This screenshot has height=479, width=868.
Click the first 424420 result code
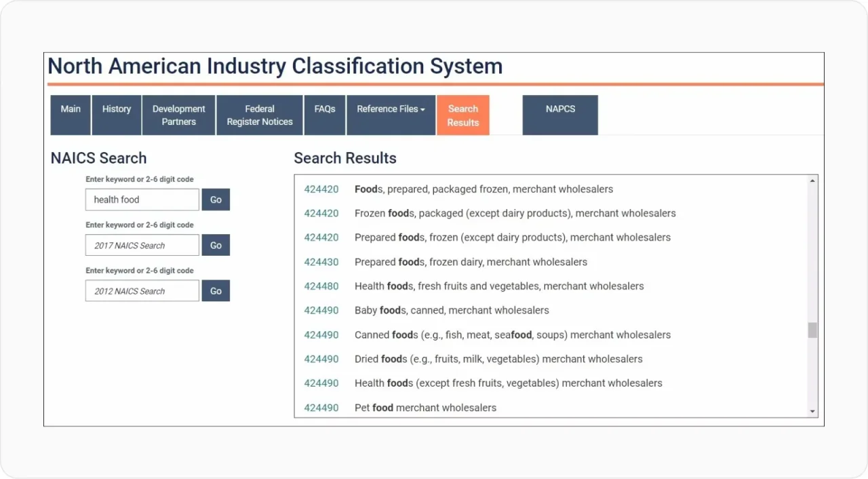[x=321, y=189]
